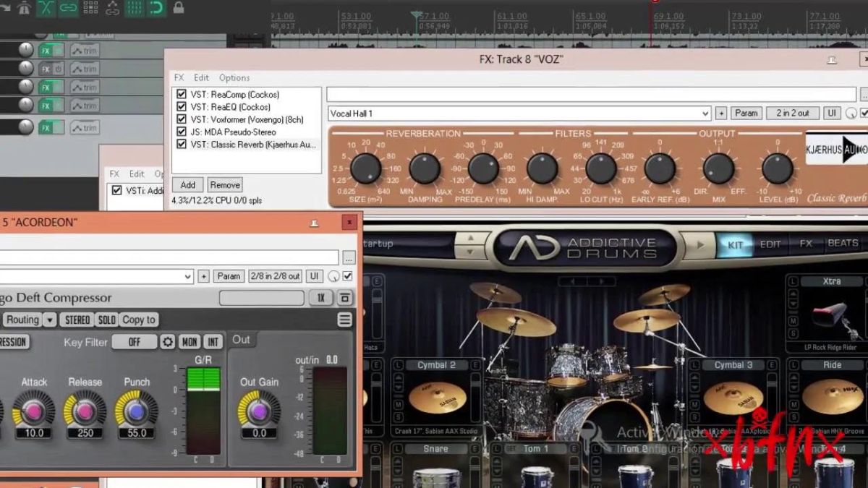Toggle JS: MDA Pseudo-Stereo checkbox
868x488 pixels.
coord(182,132)
